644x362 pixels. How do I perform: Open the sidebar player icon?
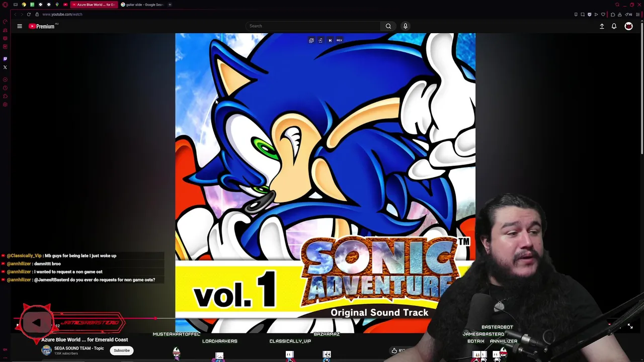pyautogui.click(x=5, y=79)
